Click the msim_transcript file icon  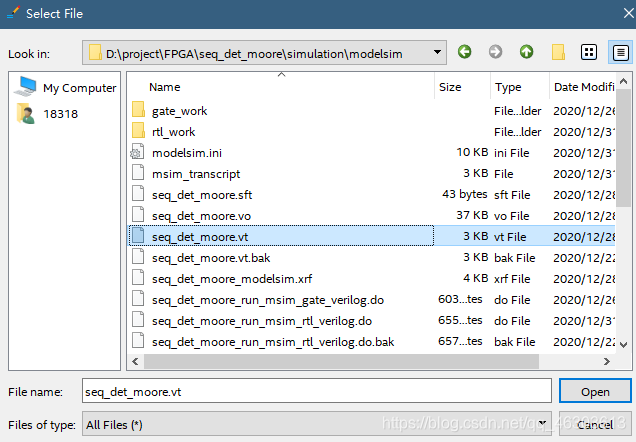[138, 173]
